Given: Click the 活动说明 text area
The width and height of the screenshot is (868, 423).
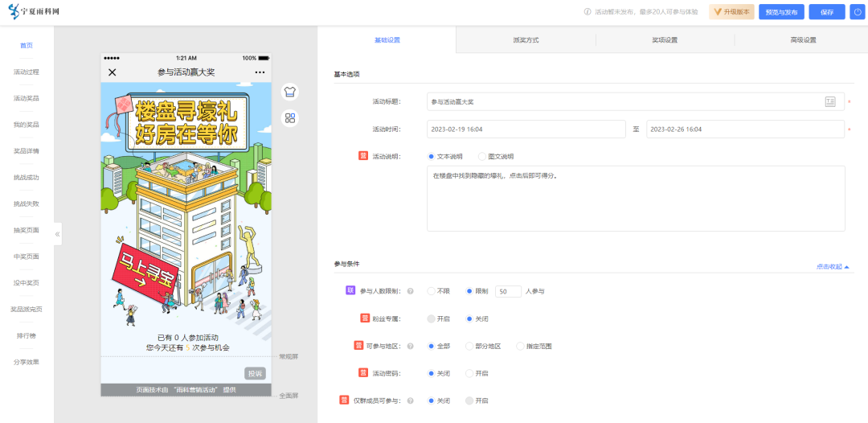Looking at the screenshot, I should pos(636,198).
